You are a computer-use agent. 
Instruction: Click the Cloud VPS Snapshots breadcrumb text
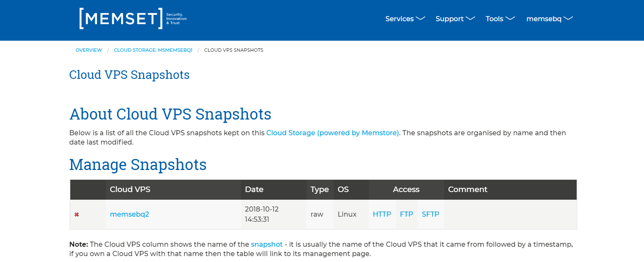pos(234,50)
